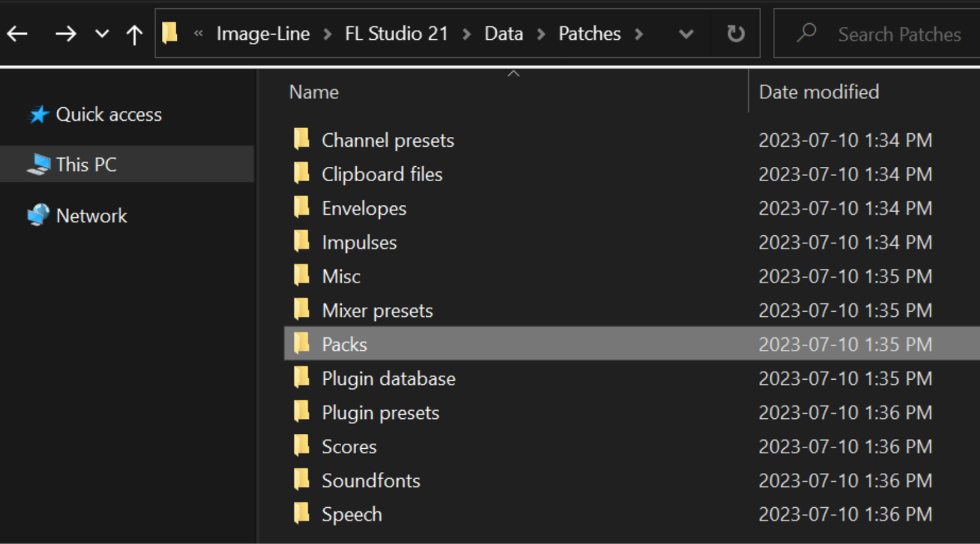
Task: Click the Network globe icon
Action: point(39,215)
